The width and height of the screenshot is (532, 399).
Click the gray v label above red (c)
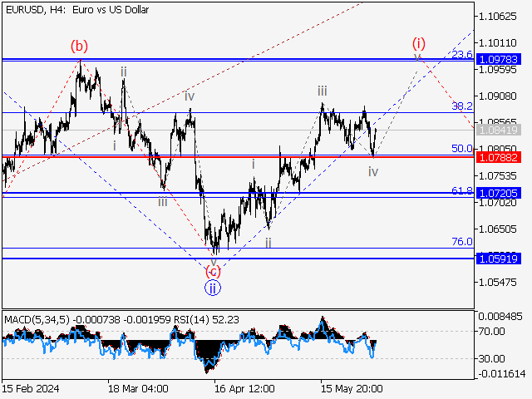(214, 262)
